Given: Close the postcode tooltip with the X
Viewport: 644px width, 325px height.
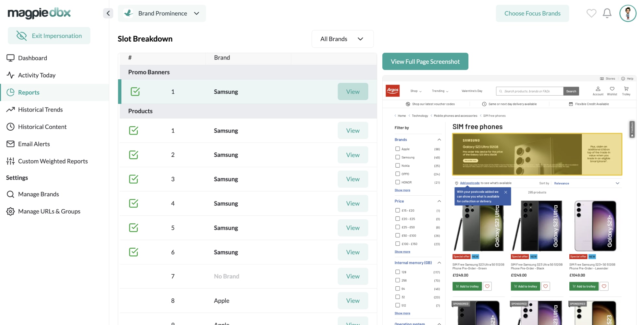Looking at the screenshot, I should click(x=506, y=192).
